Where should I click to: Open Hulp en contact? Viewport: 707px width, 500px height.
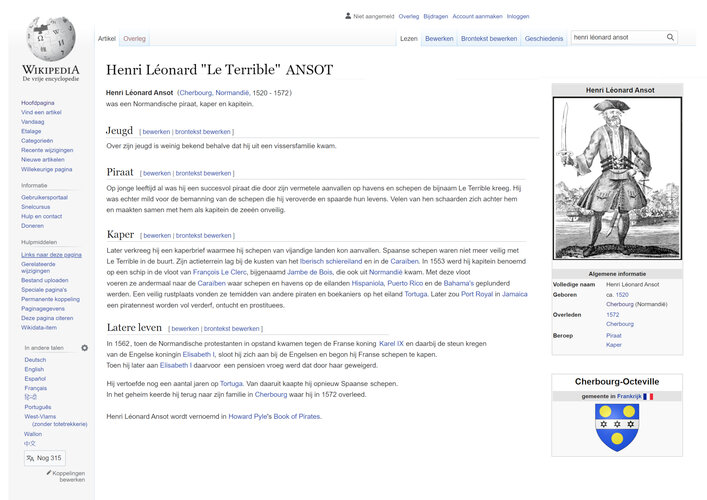[x=41, y=216]
